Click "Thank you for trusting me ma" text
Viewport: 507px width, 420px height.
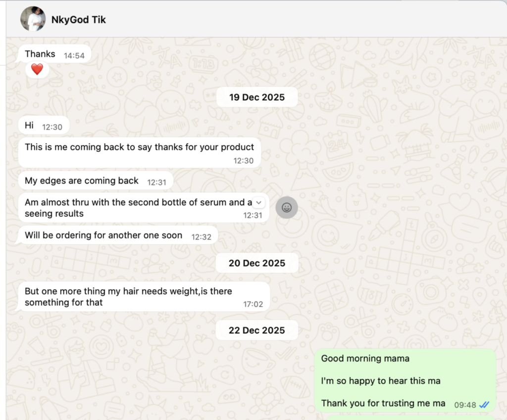[383, 403]
